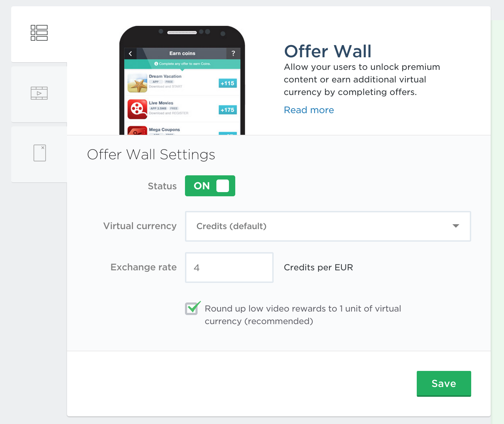Click the rewarded video sidebar icon
The width and height of the screenshot is (504, 424).
(39, 93)
